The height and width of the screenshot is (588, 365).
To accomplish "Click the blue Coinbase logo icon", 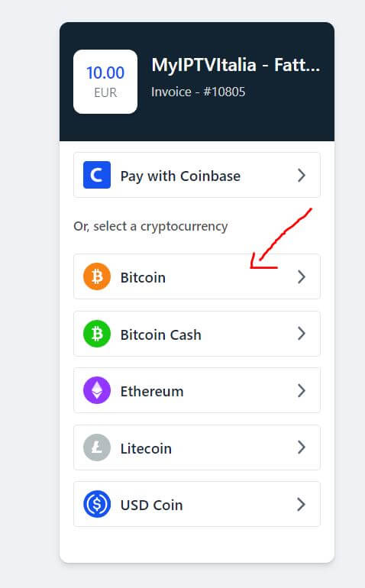I will [x=97, y=175].
